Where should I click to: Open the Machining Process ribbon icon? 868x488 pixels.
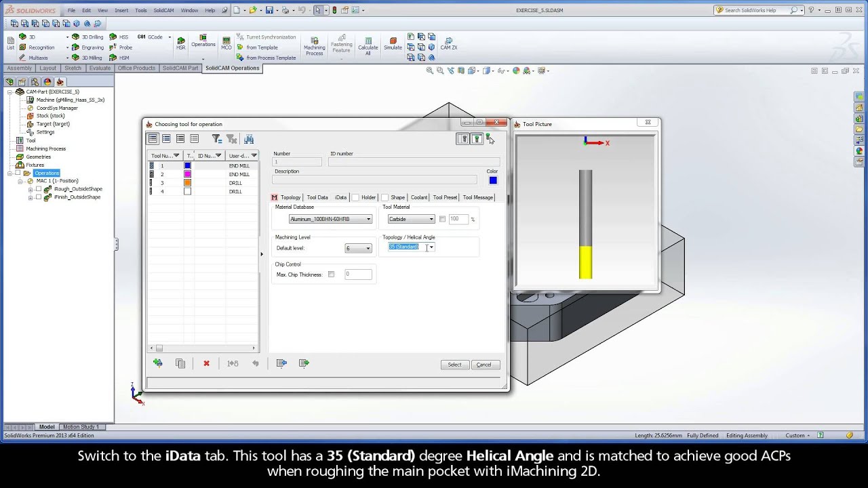click(314, 45)
